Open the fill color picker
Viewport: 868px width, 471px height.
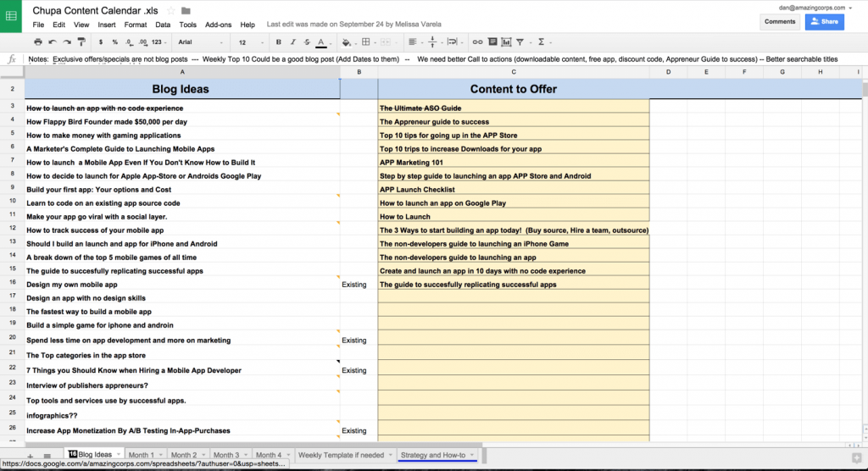[348, 42]
